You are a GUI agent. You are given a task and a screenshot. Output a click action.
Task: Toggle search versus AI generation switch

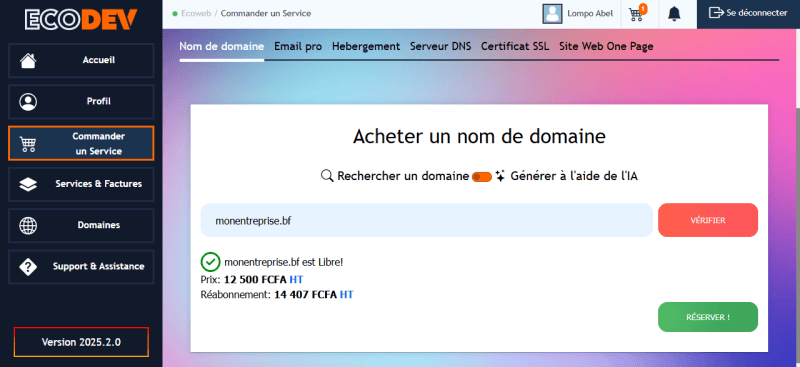tap(482, 177)
